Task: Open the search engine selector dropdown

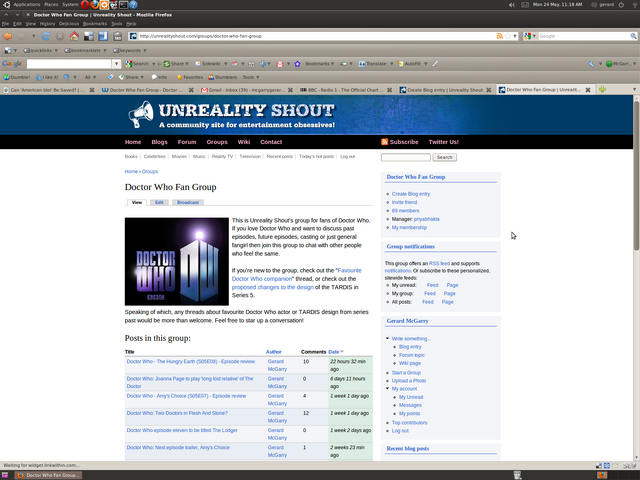Action: click(x=530, y=36)
